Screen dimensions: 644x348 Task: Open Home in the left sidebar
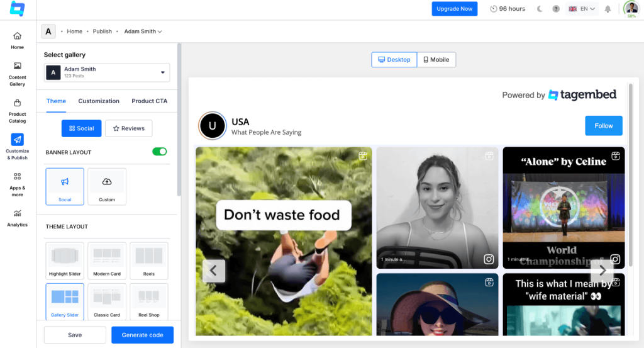(17, 41)
